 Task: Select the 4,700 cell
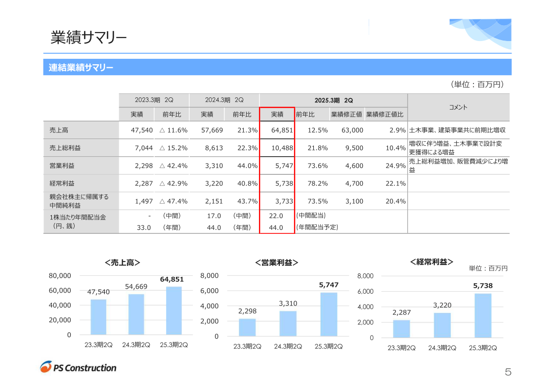click(x=354, y=183)
